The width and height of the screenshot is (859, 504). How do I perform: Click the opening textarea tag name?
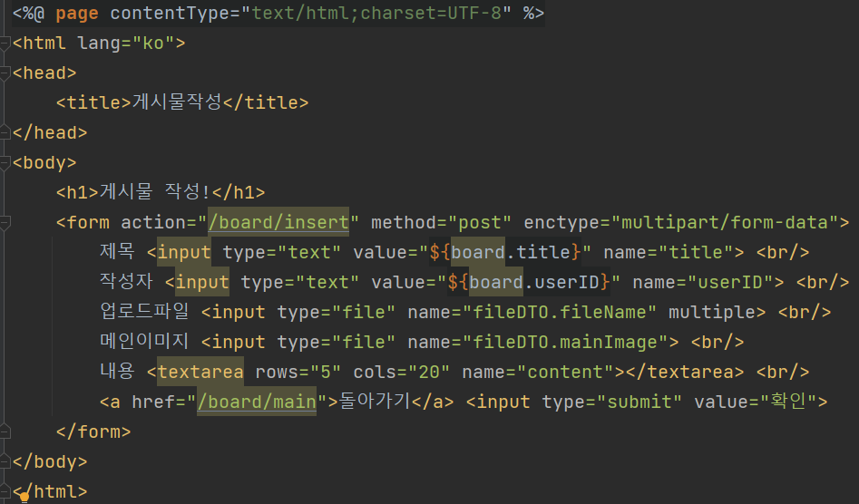(x=200, y=373)
